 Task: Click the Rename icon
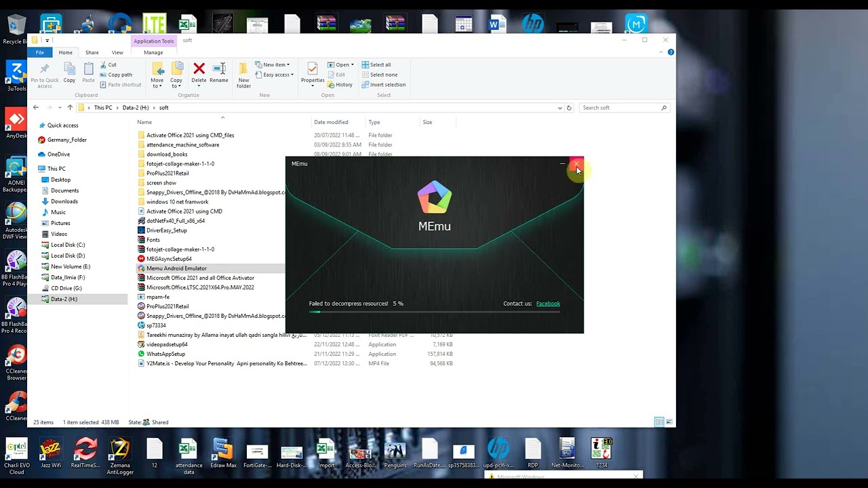tap(219, 73)
